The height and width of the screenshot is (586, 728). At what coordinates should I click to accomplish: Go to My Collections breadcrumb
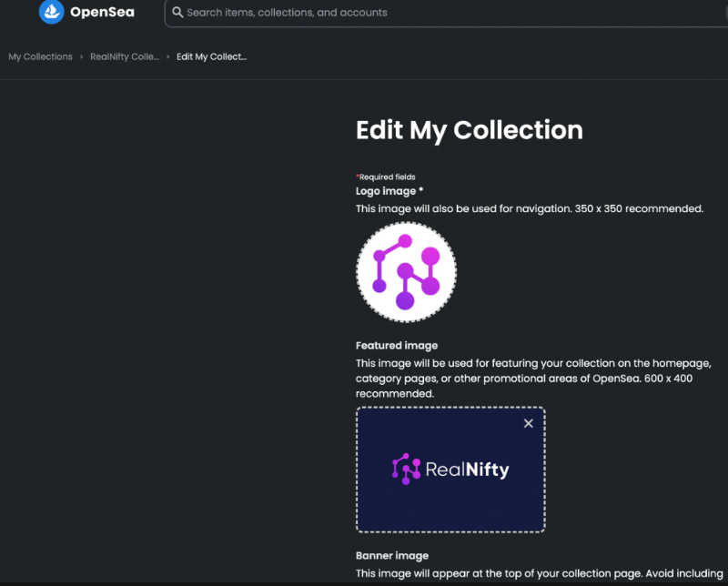pos(40,56)
